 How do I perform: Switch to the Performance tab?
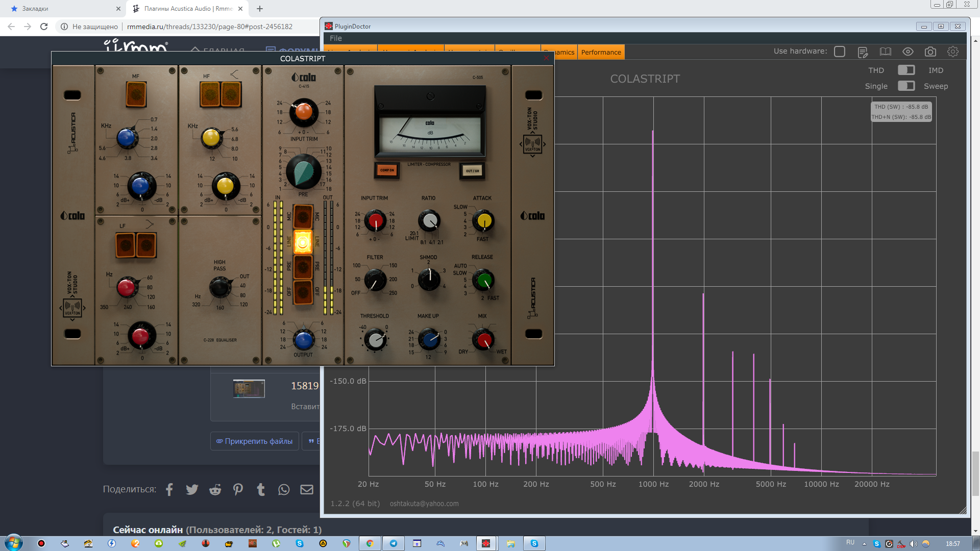point(601,52)
